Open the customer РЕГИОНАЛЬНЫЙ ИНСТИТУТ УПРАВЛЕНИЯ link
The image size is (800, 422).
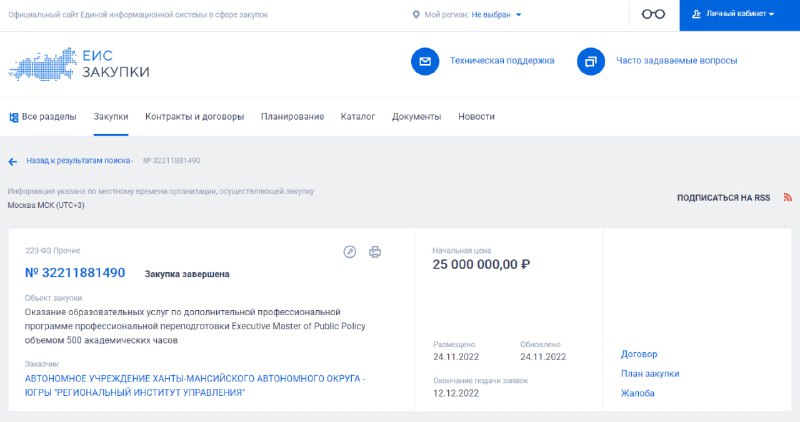(195, 386)
